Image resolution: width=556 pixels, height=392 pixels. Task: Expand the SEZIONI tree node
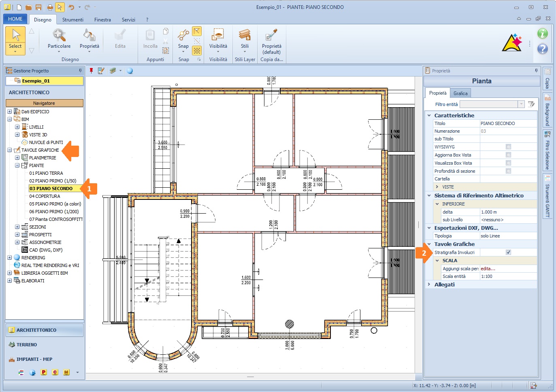(17, 227)
